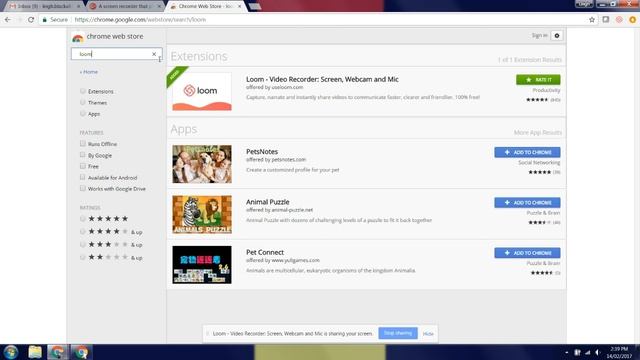Click the address bar URL
The image size is (640, 360).
point(140,20)
